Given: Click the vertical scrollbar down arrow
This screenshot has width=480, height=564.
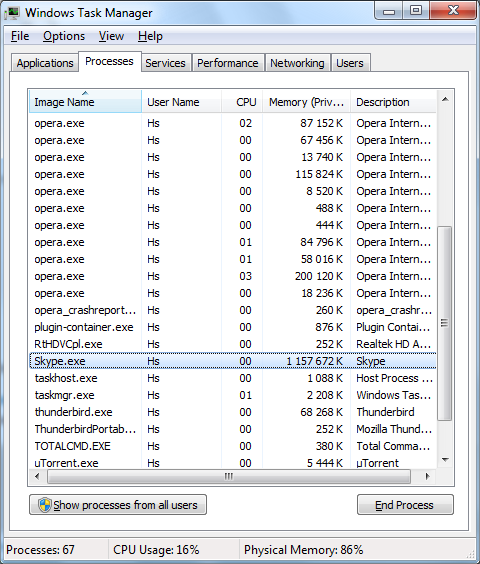Looking at the screenshot, I should pos(445,460).
